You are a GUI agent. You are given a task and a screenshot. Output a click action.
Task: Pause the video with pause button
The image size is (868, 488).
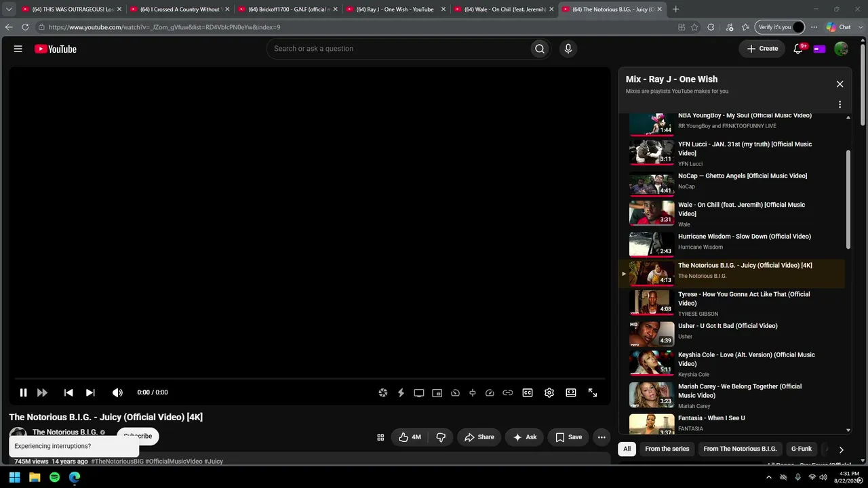point(23,392)
